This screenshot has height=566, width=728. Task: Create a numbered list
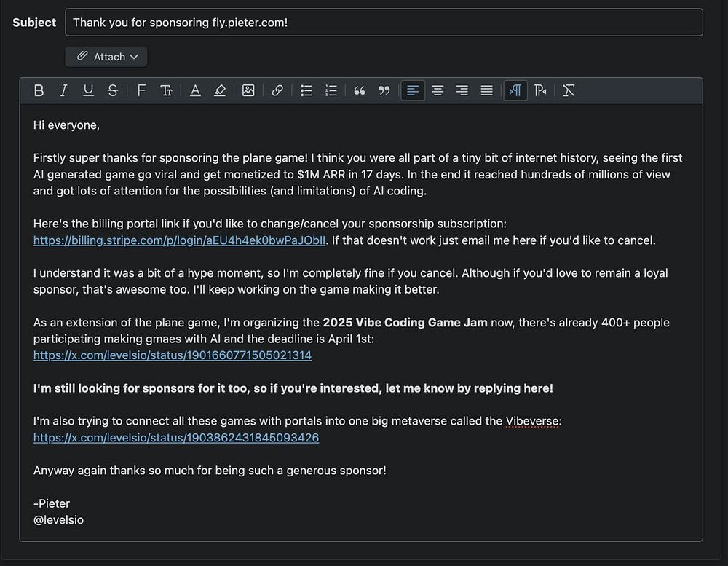[331, 90]
